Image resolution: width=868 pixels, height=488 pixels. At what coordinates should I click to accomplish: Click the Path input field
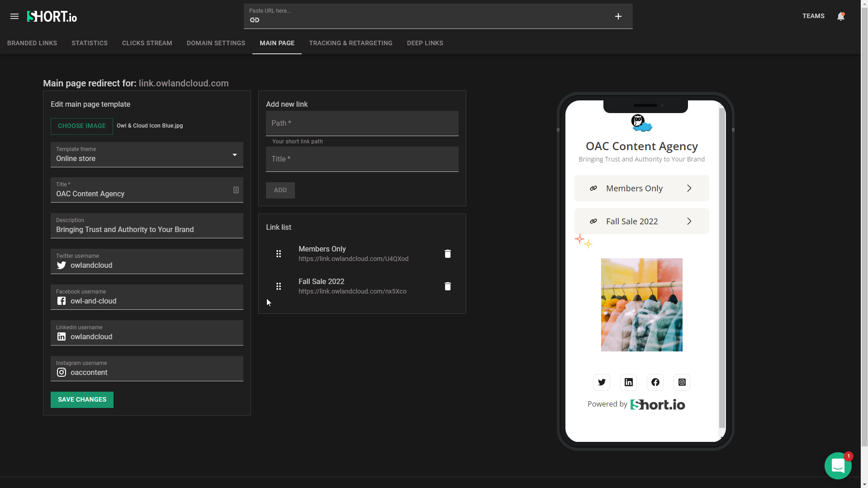click(x=362, y=123)
